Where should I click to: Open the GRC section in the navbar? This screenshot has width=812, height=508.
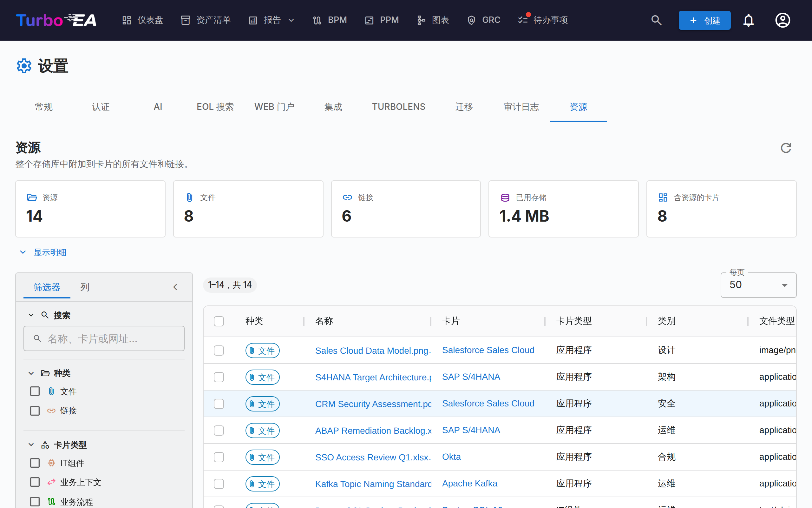[x=483, y=20]
